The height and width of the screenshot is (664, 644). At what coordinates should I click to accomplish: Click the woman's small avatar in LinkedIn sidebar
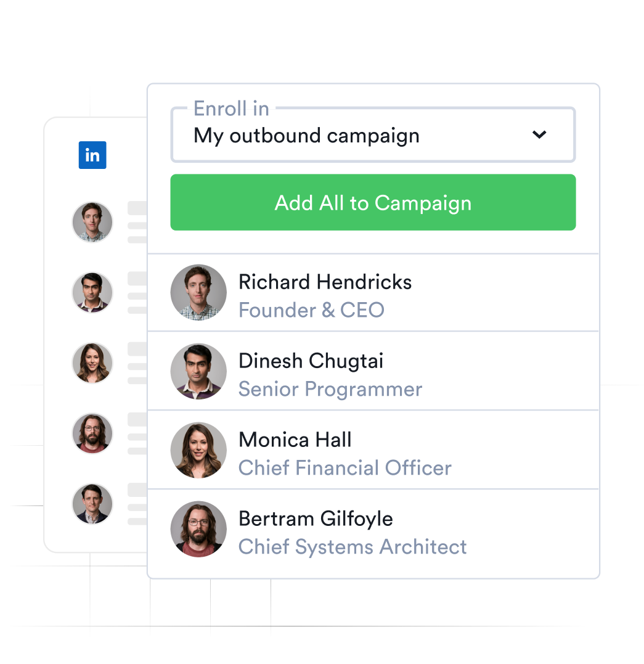click(x=92, y=363)
